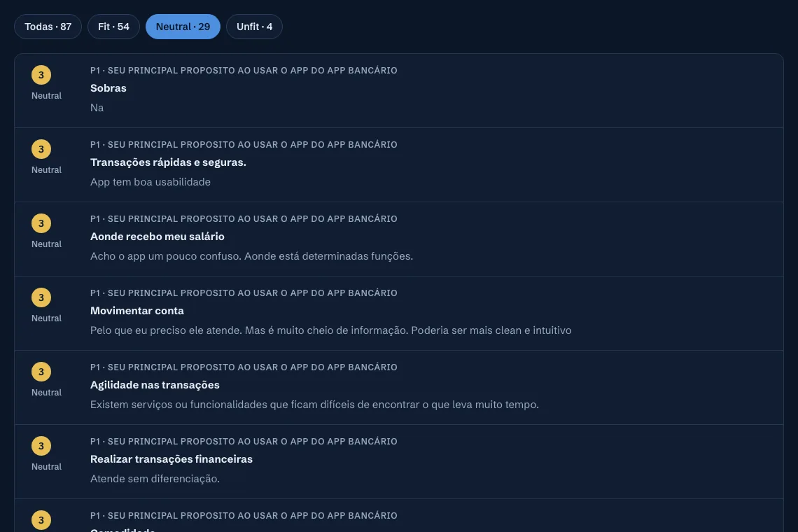This screenshot has width=798, height=532.
Task: Click P1 question header above Agilidade nas transações
Action: click(x=244, y=367)
